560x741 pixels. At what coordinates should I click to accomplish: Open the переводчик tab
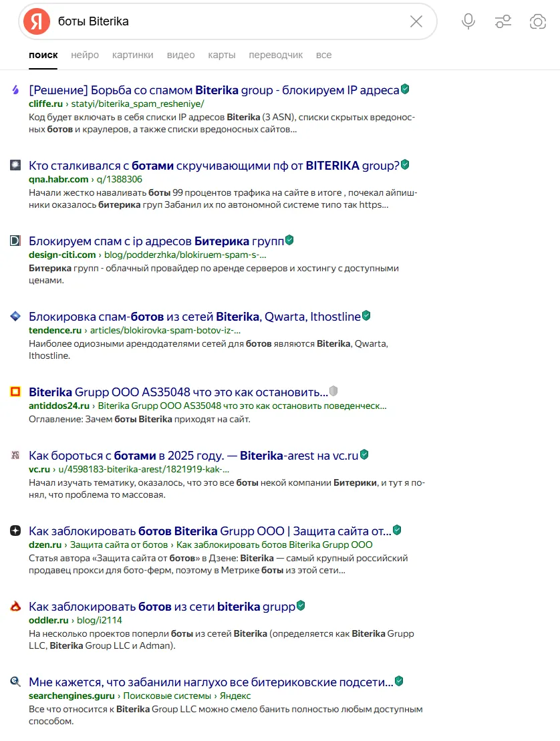(x=275, y=55)
